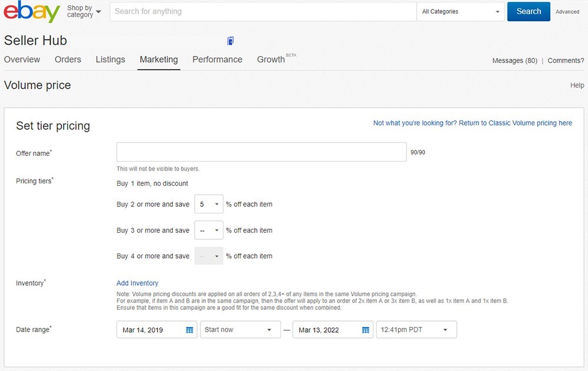Open Buy 2 or more discount dropdown

point(208,205)
